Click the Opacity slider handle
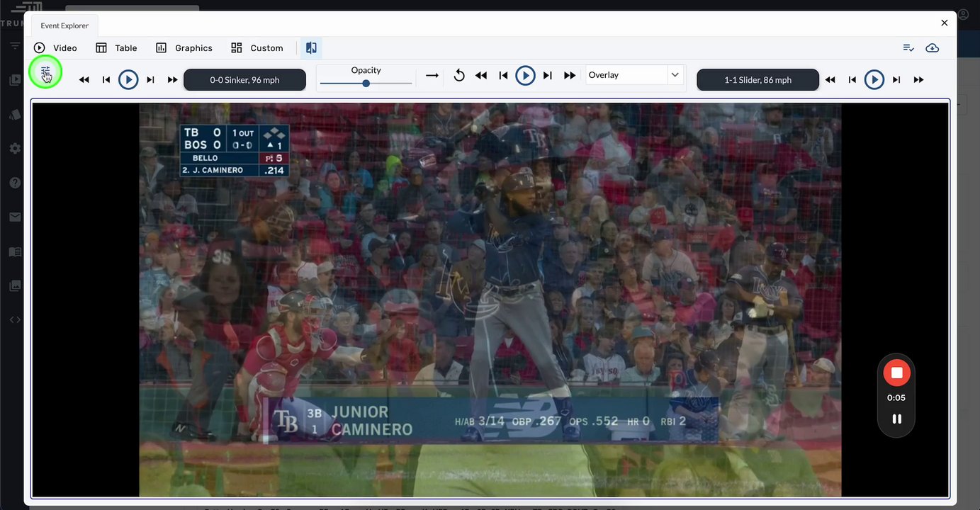The image size is (980, 510). (x=366, y=84)
